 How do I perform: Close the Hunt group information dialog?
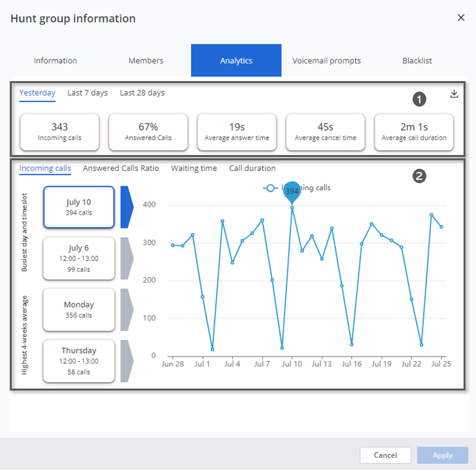point(461,18)
